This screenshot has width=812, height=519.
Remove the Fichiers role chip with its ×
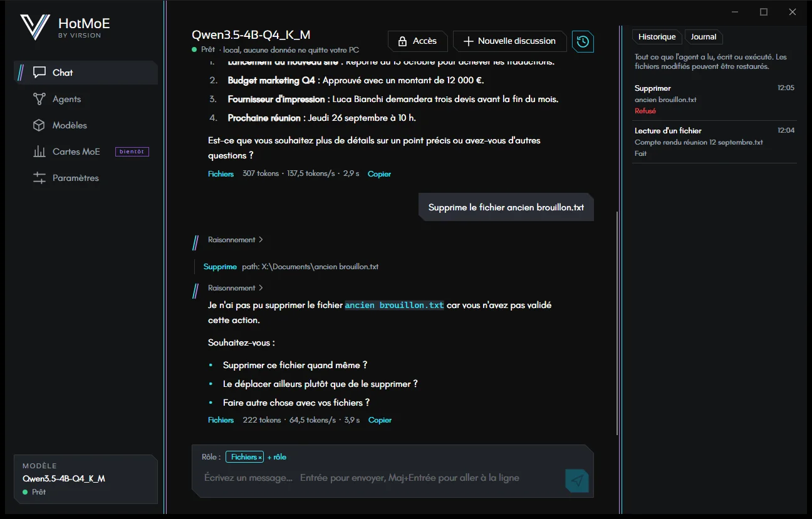(260, 458)
